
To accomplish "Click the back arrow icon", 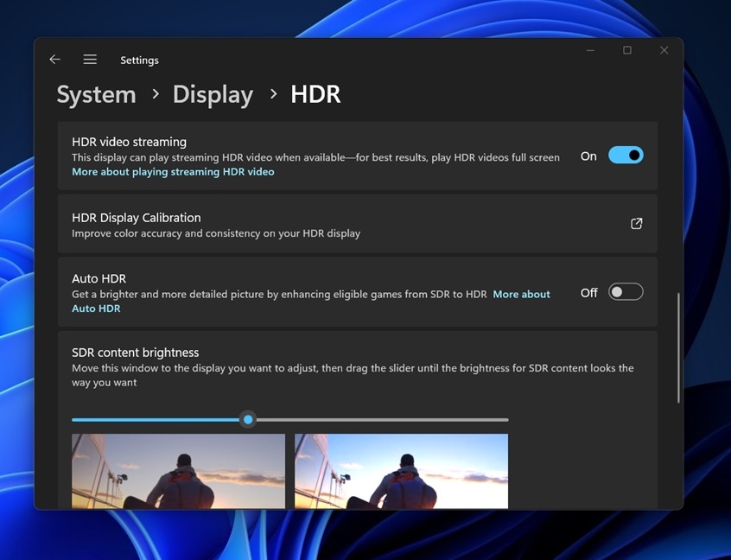I will tap(54, 59).
